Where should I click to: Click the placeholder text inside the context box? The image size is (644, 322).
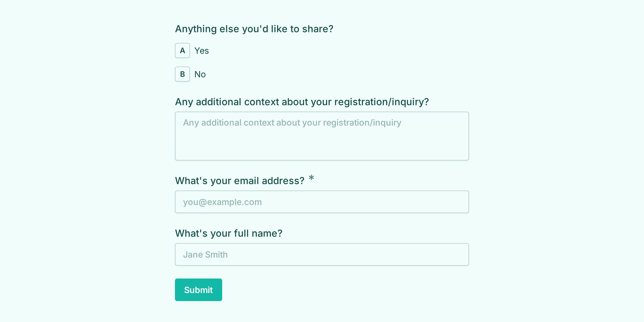292,123
